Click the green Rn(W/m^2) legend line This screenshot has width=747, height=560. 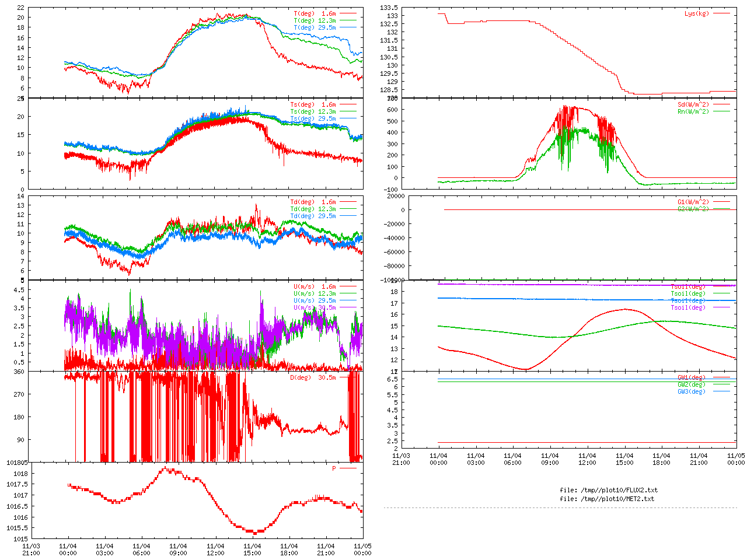click(x=721, y=111)
